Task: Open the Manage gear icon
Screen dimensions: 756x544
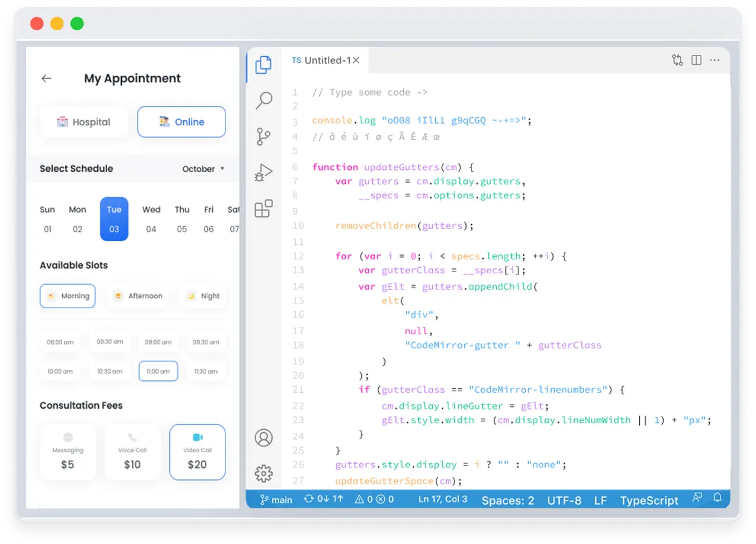Action: [263, 473]
